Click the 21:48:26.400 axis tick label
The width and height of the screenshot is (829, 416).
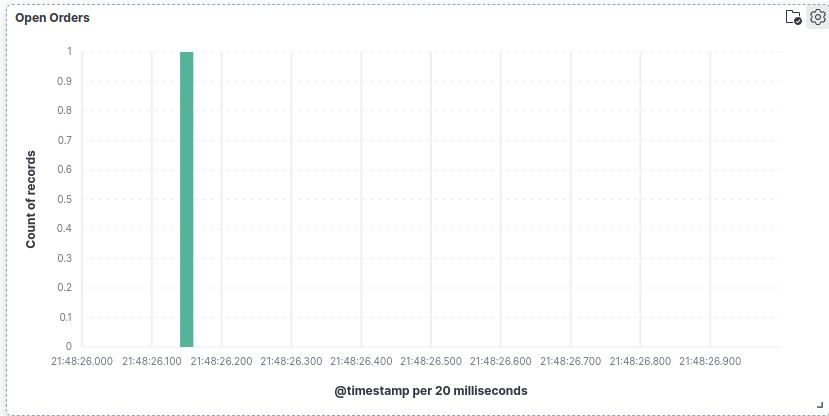click(x=361, y=361)
